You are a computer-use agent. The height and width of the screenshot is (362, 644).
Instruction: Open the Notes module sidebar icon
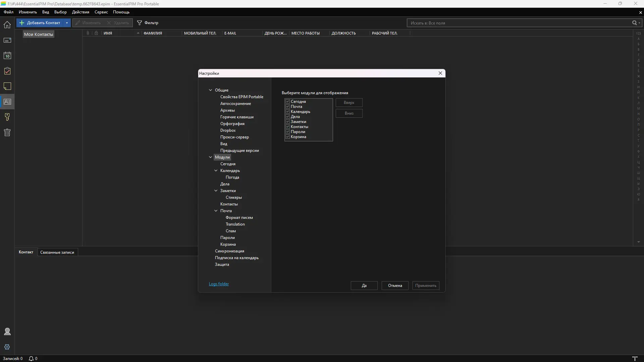click(x=7, y=86)
